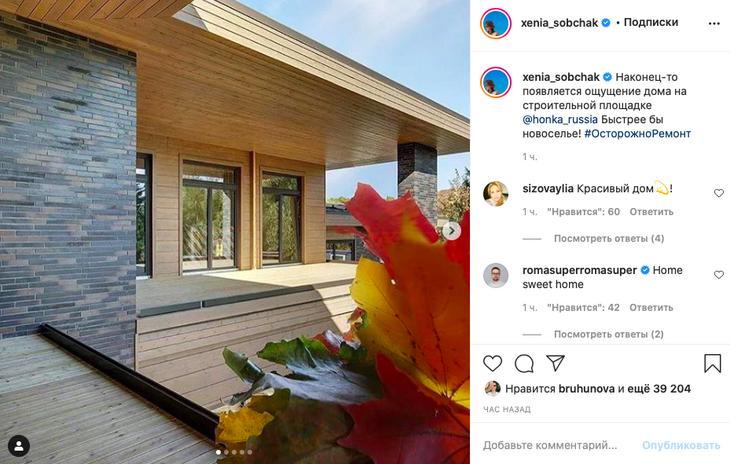Share the post via paper plane icon
730x464 pixels.
(x=555, y=363)
